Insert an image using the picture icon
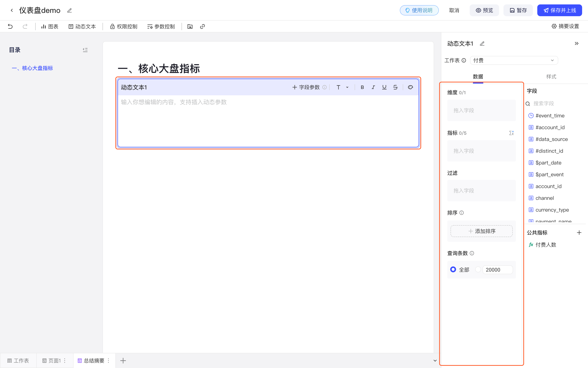 pos(190,26)
